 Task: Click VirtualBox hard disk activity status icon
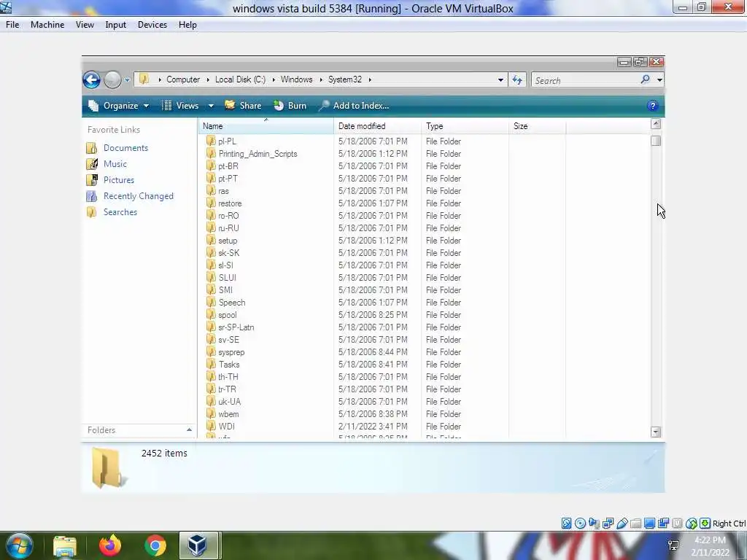tap(566, 524)
